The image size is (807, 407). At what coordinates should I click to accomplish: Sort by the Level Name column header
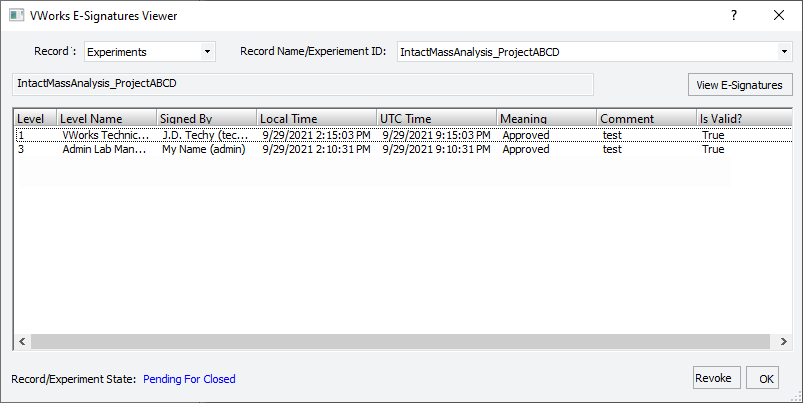pos(107,118)
